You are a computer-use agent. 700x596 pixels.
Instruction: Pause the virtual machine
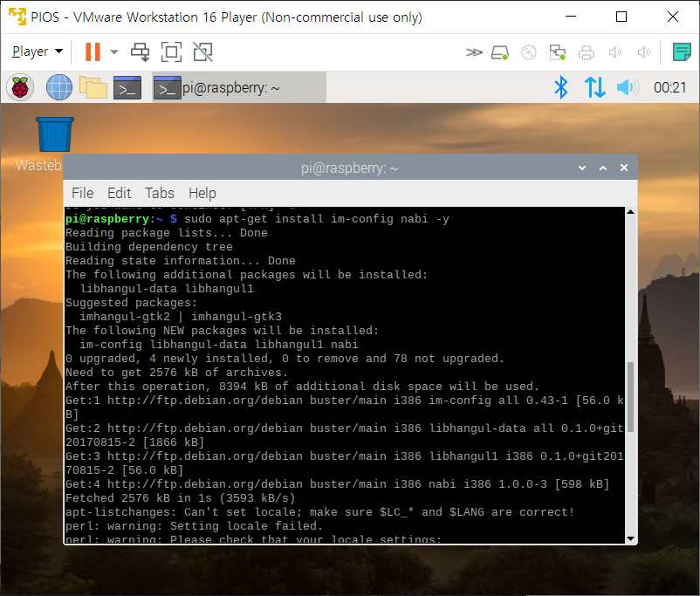(93, 52)
